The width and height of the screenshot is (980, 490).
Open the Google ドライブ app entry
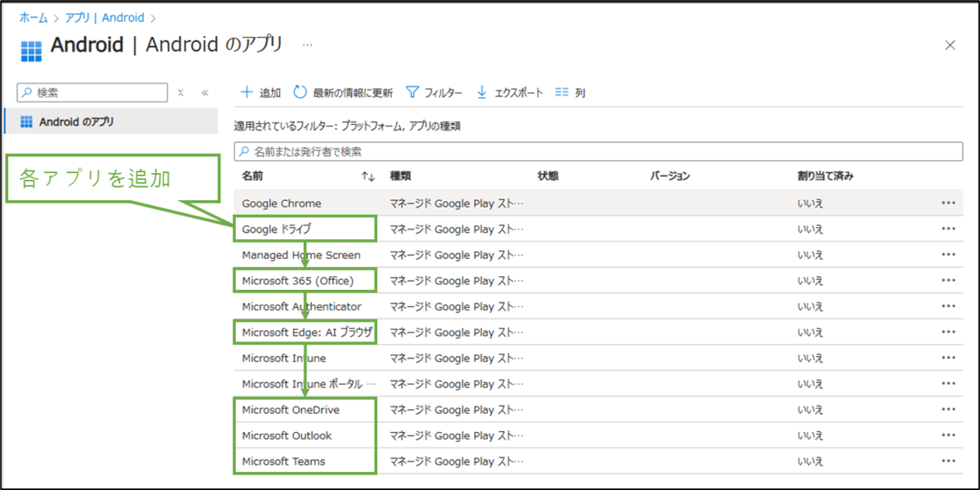click(x=276, y=229)
